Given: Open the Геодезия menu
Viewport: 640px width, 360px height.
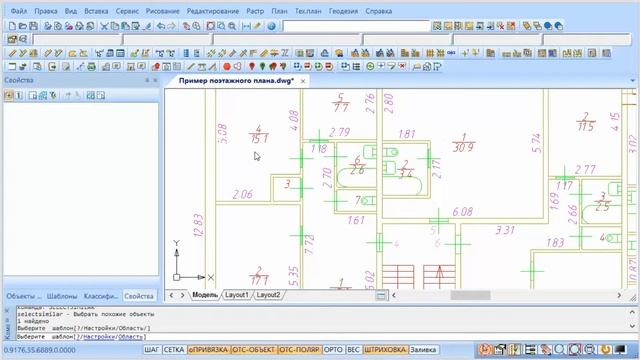Looking at the screenshot, I should pos(343,11).
